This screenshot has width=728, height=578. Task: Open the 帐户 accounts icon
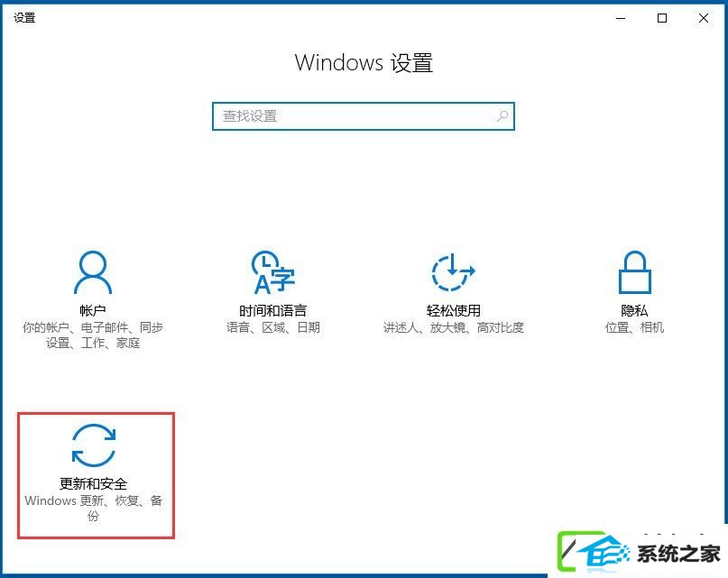(x=93, y=272)
